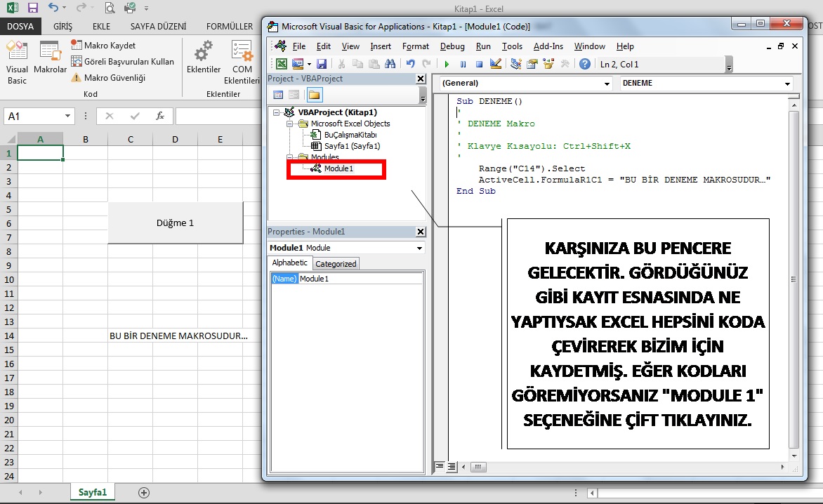Click Makro Kaydet in Excel ribbon
Viewport: 823px width, 504px height.
point(103,46)
